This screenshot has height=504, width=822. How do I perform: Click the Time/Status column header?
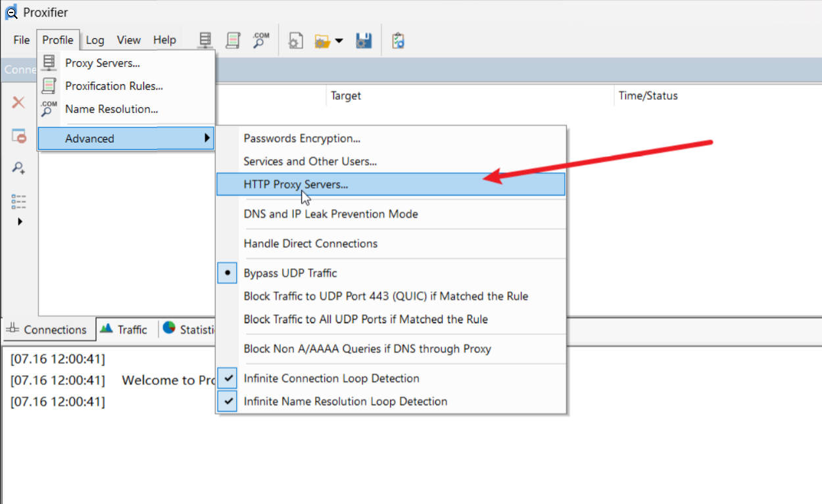point(648,96)
